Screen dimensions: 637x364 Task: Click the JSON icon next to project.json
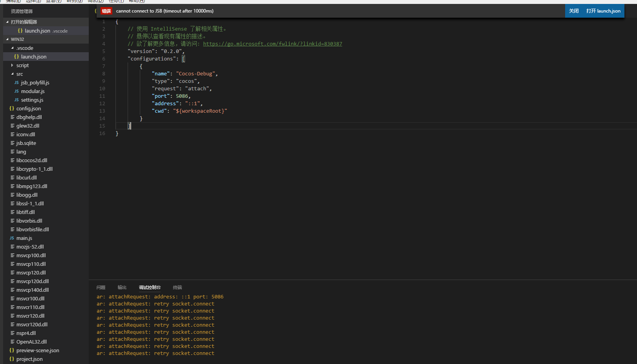12,359
